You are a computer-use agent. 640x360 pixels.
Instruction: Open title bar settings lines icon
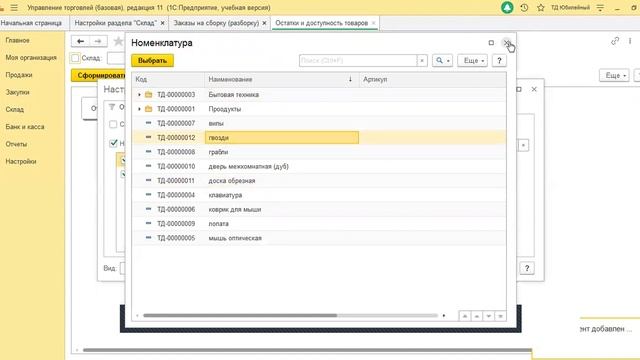tap(600, 8)
